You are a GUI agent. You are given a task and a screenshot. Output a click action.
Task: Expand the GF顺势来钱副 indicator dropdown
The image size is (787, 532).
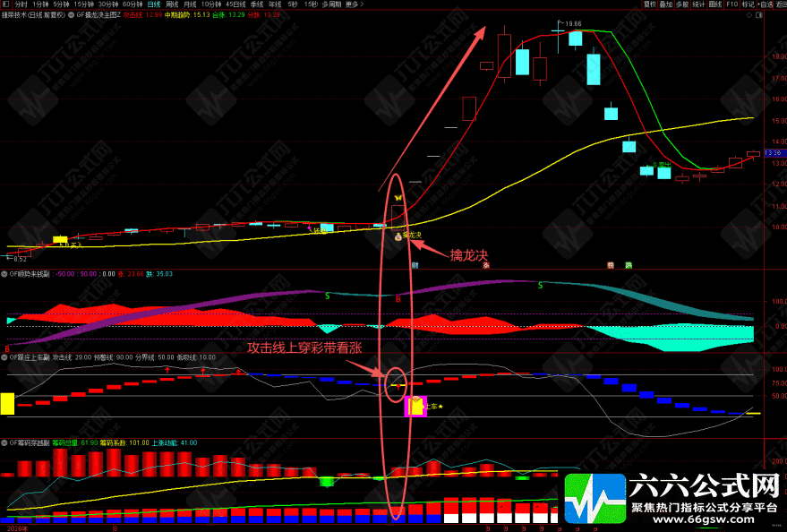click(x=4, y=274)
